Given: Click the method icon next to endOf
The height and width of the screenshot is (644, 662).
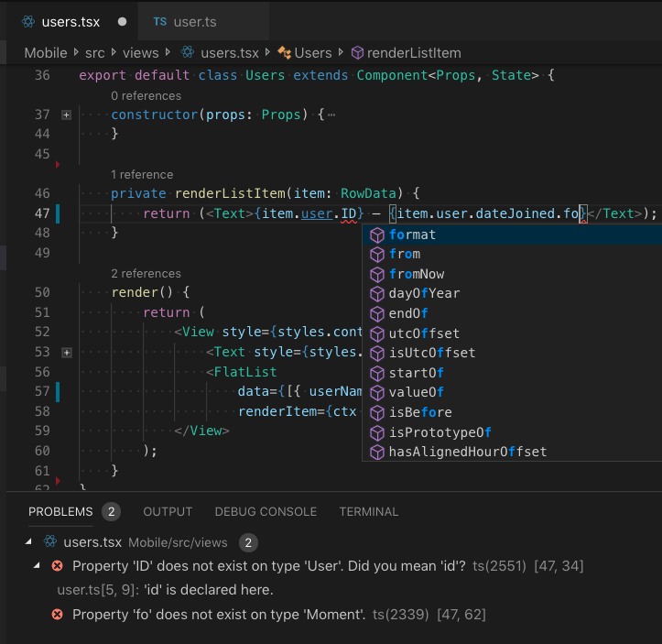Looking at the screenshot, I should pyautogui.click(x=376, y=314).
